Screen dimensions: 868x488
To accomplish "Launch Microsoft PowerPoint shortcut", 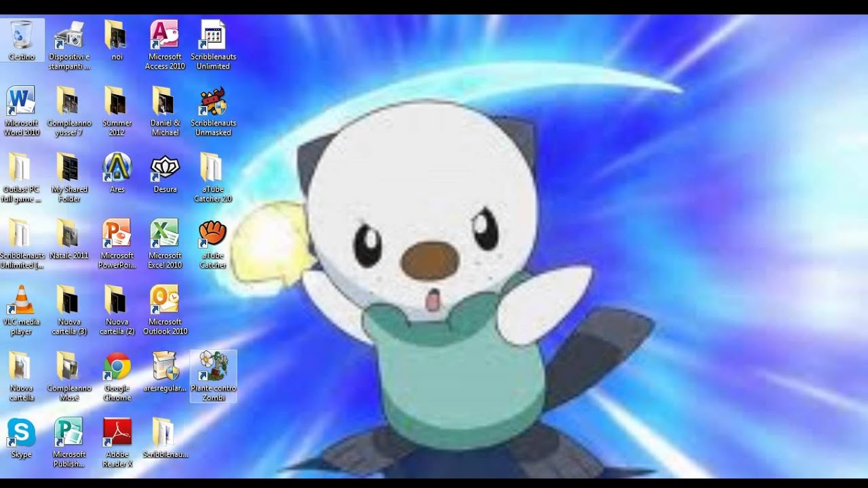I will coord(117,245).
